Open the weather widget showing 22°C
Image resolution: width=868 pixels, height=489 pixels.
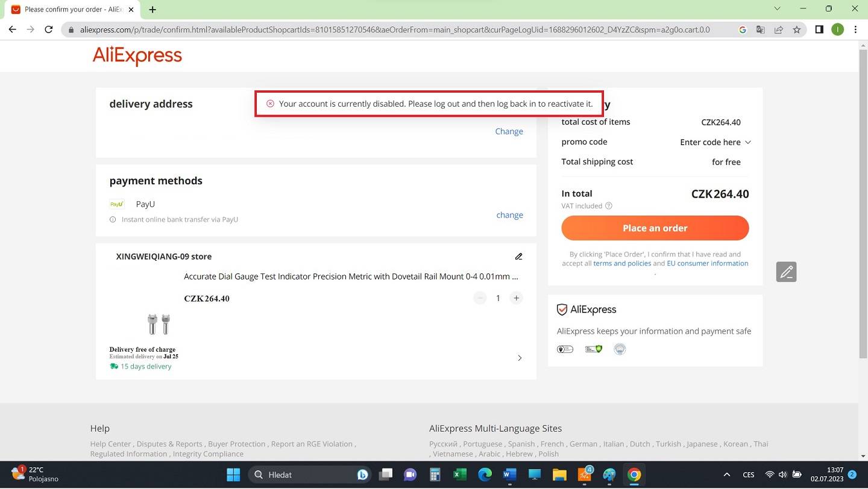(x=35, y=474)
